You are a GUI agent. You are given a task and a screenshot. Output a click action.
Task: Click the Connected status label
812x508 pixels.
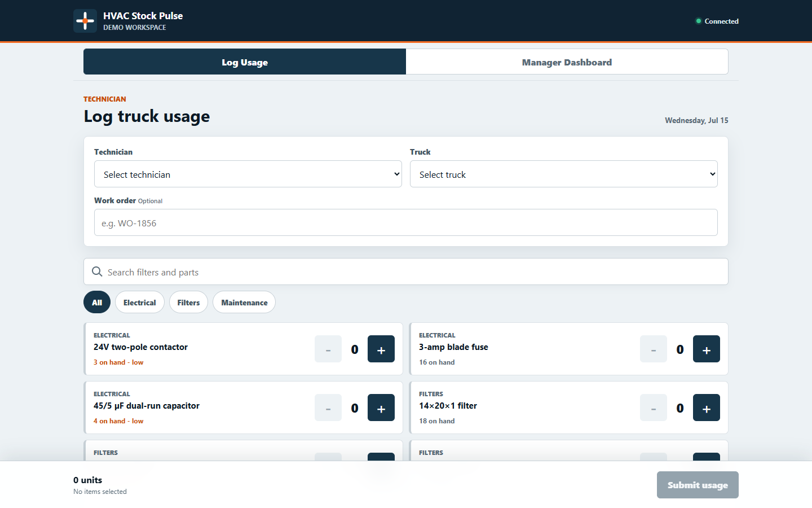pyautogui.click(x=721, y=21)
